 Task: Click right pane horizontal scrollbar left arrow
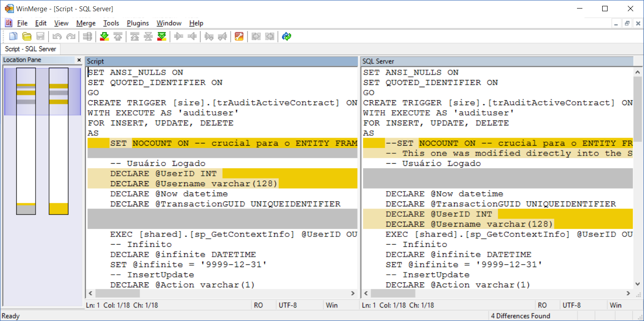point(366,294)
